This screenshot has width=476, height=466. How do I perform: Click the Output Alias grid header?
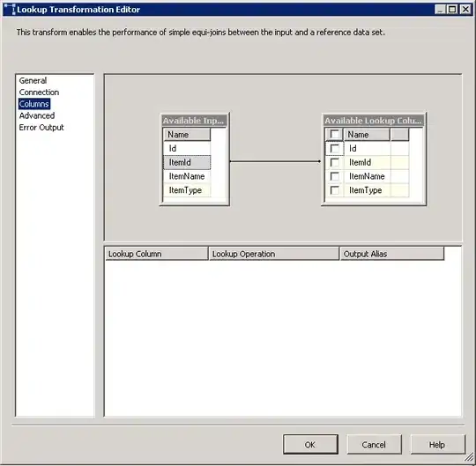click(392, 254)
